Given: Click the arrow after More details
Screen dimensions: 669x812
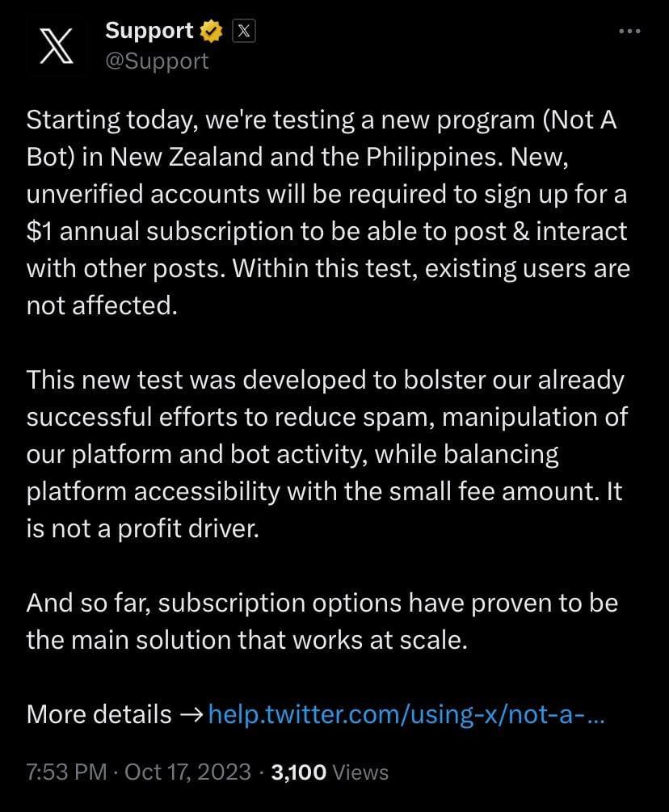Looking at the screenshot, I should coord(191,713).
